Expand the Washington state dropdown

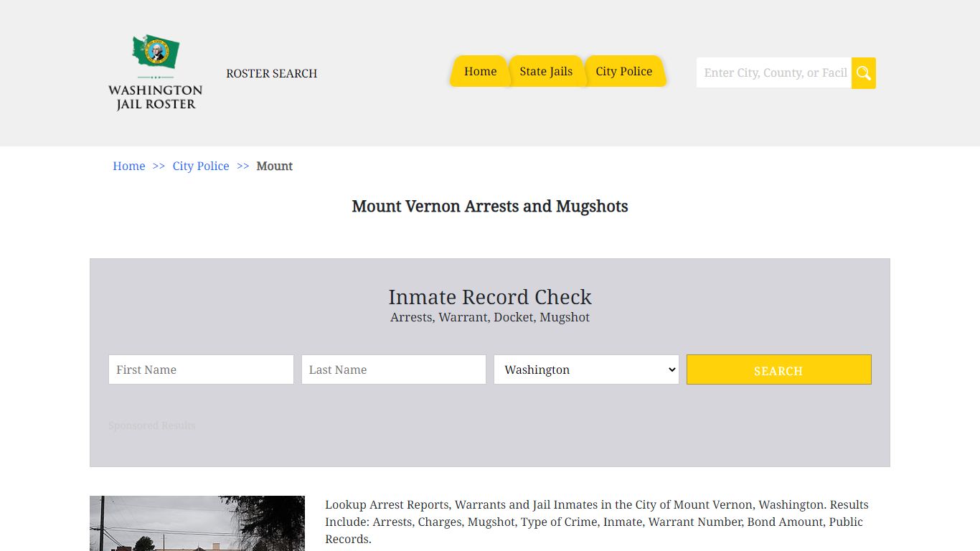coord(586,369)
